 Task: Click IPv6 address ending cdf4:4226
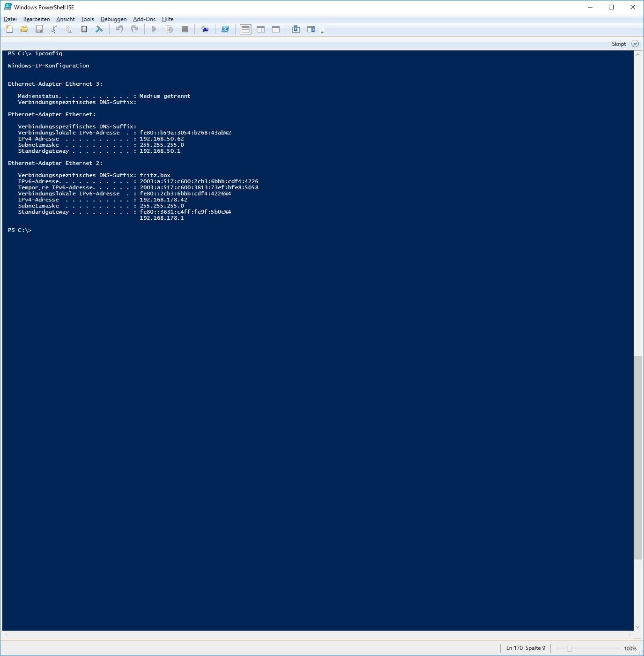pyautogui.click(x=199, y=181)
